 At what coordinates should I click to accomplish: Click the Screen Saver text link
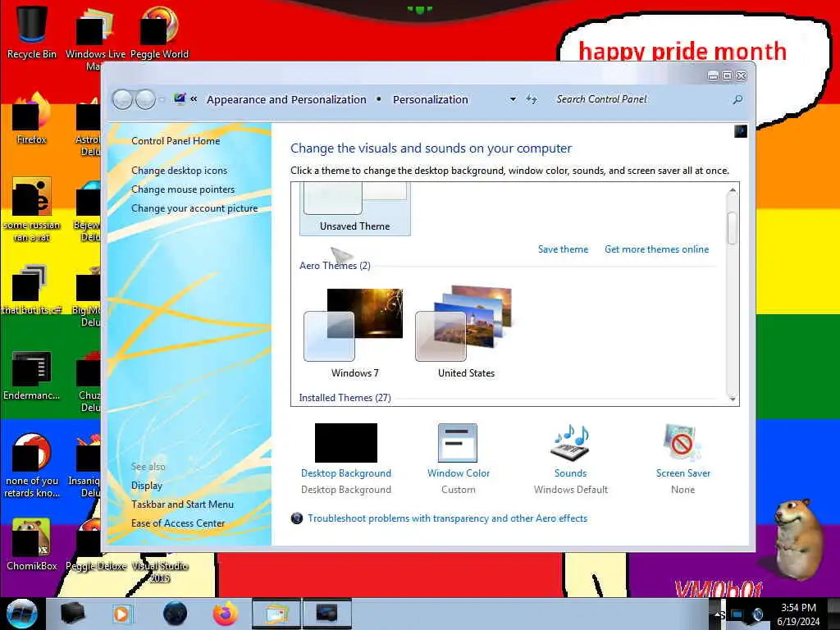point(683,473)
